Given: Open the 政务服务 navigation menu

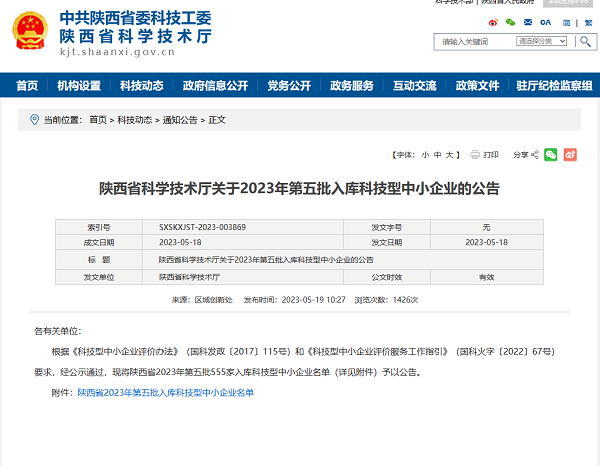Looking at the screenshot, I should pyautogui.click(x=352, y=86).
